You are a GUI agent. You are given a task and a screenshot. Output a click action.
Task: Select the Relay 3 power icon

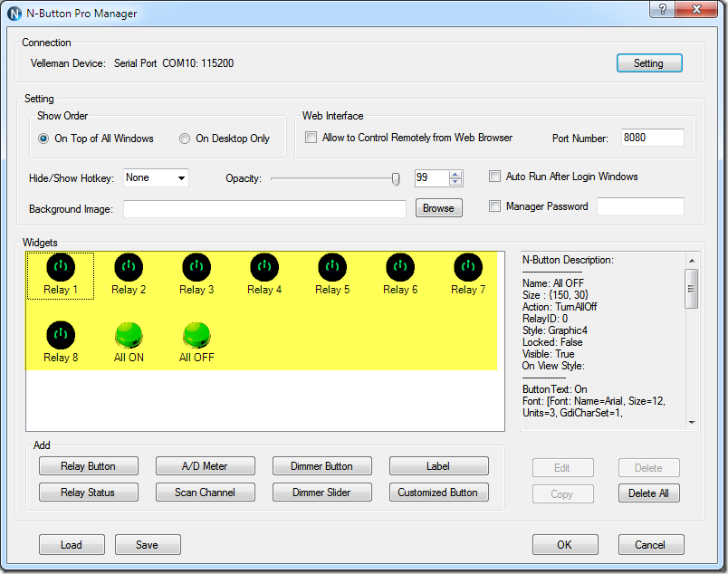(196, 267)
